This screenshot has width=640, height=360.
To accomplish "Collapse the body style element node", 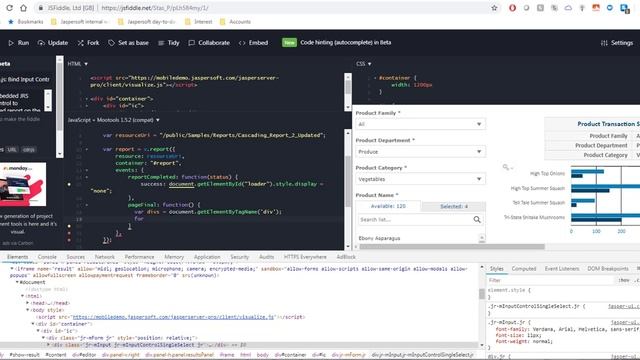I will [28, 310].
